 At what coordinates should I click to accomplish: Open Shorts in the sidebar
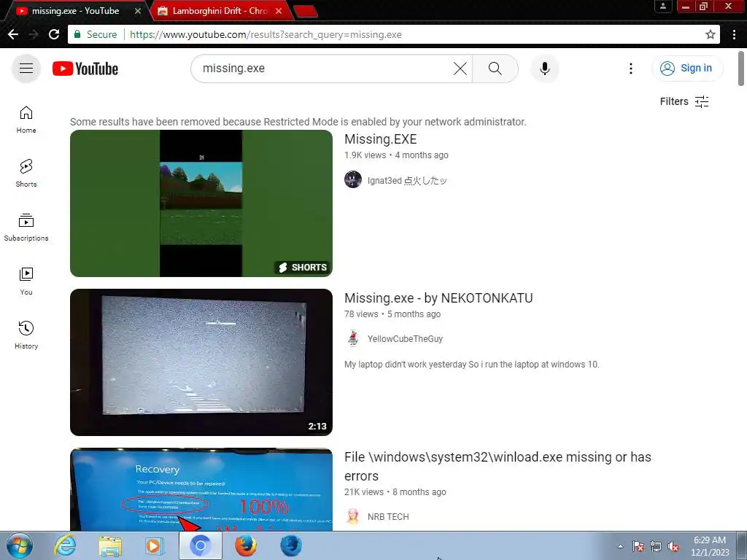[x=26, y=174]
